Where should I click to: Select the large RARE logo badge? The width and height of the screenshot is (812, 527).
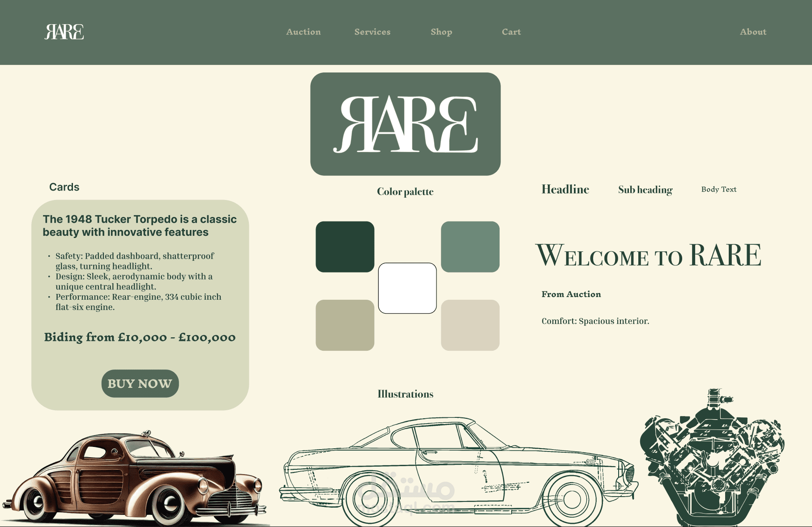click(x=406, y=124)
